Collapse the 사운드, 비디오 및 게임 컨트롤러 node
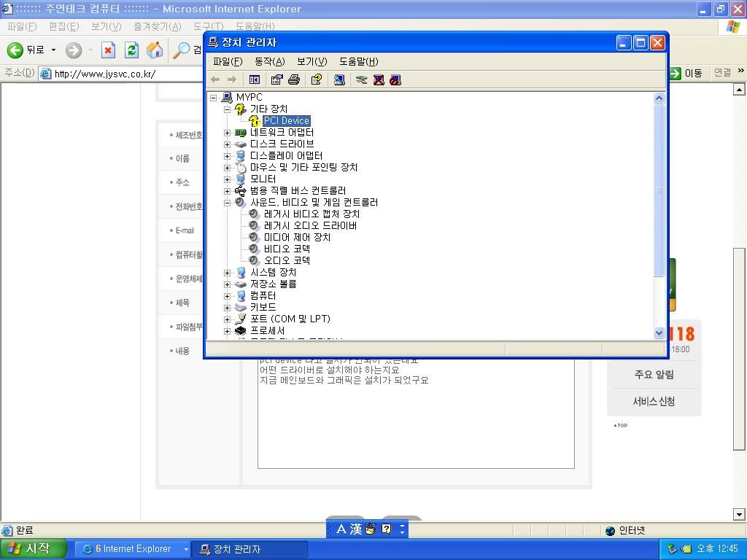 (x=227, y=203)
